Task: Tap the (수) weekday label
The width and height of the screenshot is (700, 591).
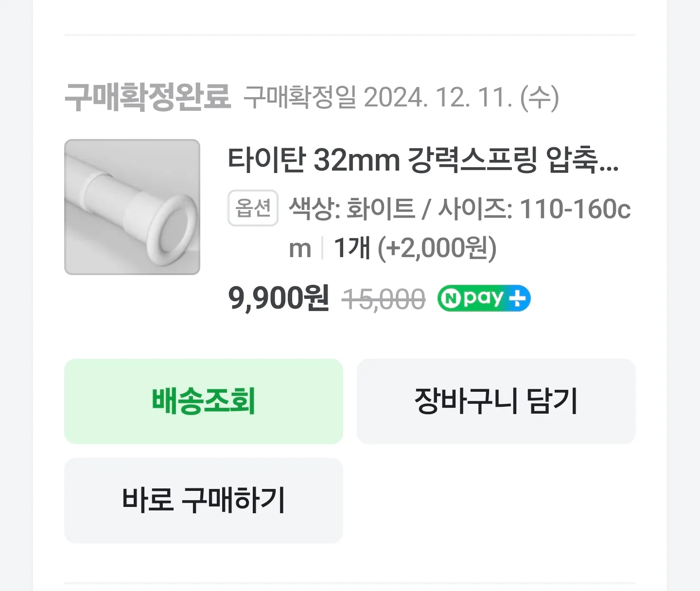Action: pos(539,98)
